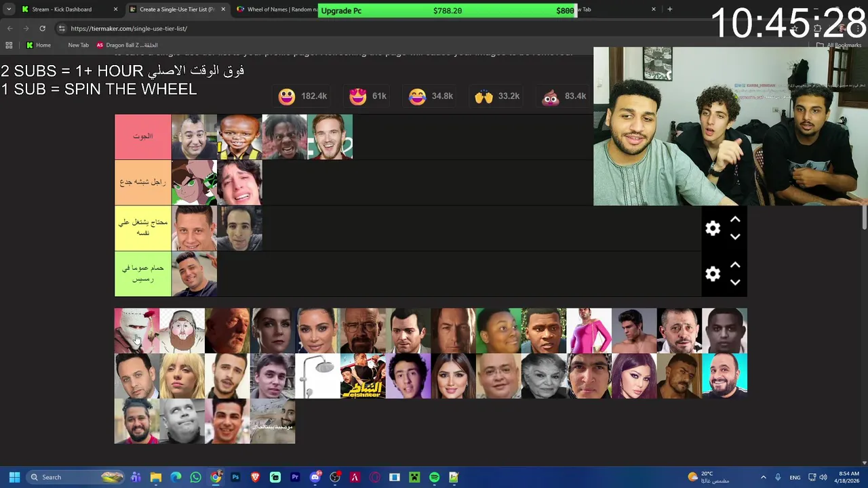Click the green fourth tier label
Image resolution: width=868 pixels, height=488 pixels.
(143, 274)
